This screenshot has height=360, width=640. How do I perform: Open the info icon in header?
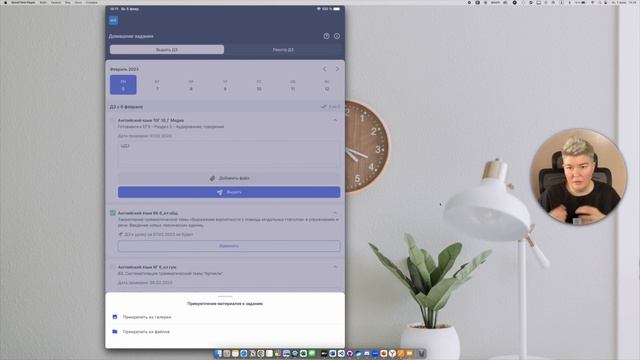[337, 36]
